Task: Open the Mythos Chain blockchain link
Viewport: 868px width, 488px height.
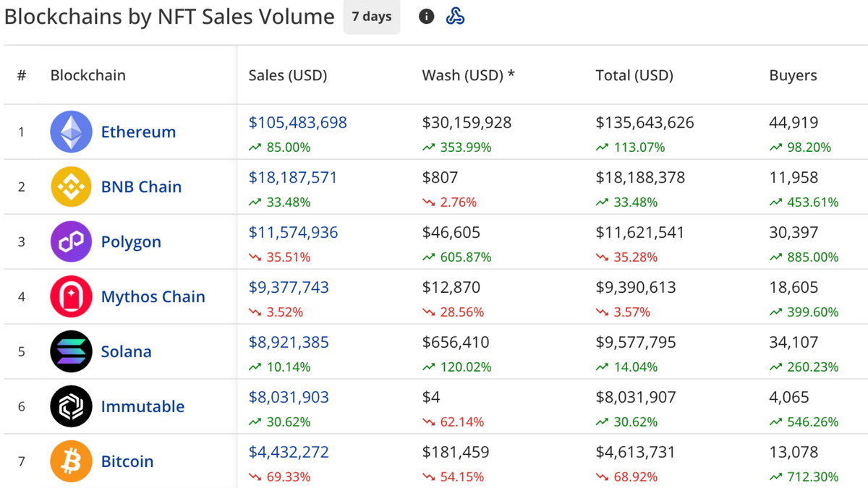Action: pyautogui.click(x=153, y=297)
